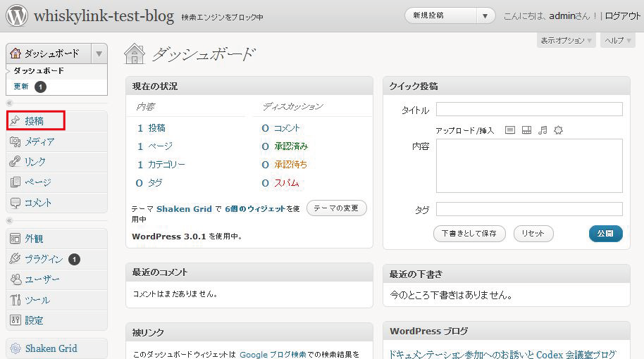Screen dimensions: 644x359
Task: Click the メディア media icon in sidebar
Action: tap(16, 141)
